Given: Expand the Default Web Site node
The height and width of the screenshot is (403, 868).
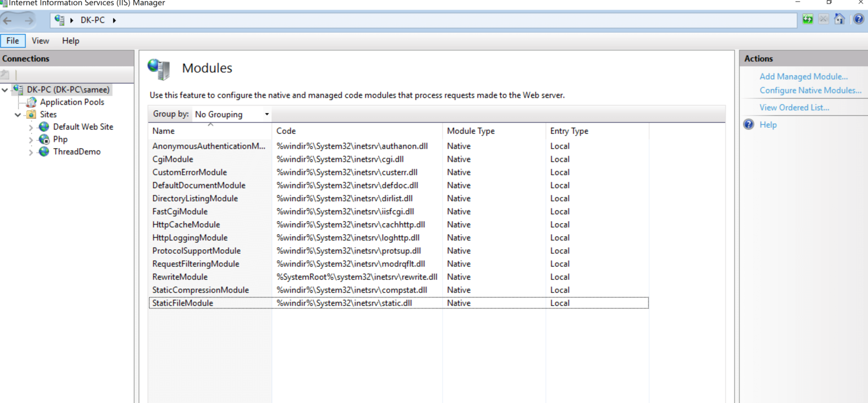Looking at the screenshot, I should click(31, 128).
